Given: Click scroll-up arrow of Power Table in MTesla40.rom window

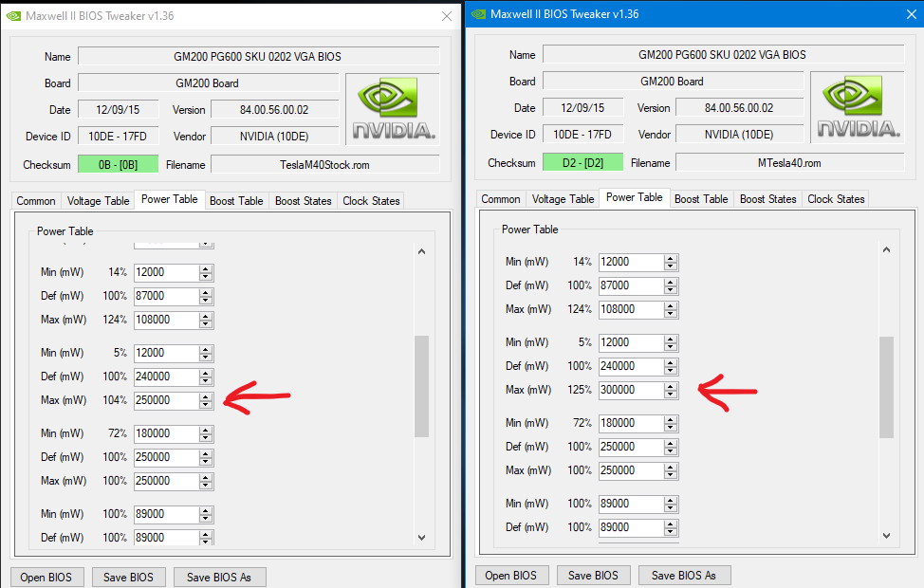Looking at the screenshot, I should (886, 249).
